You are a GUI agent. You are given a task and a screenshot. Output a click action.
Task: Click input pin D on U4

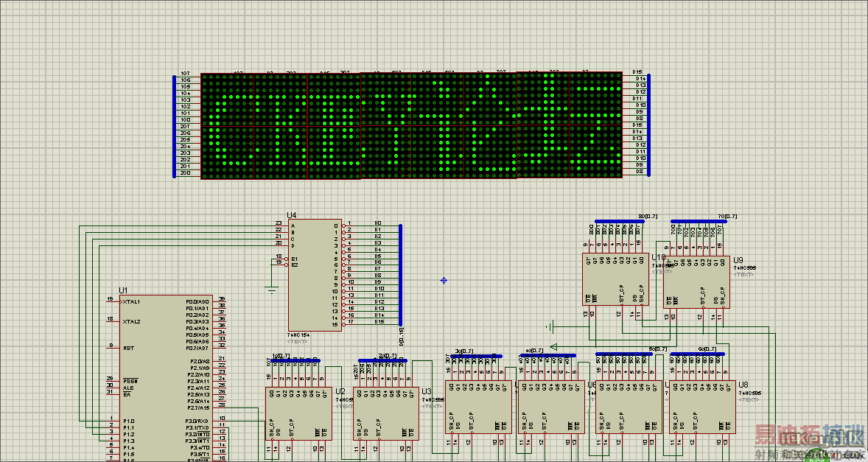pyautogui.click(x=293, y=245)
